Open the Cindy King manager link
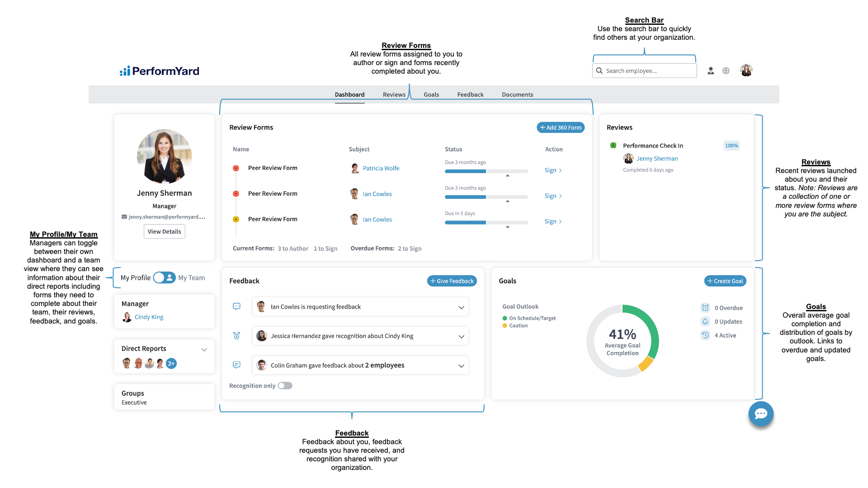The image size is (868, 488). pos(149,317)
